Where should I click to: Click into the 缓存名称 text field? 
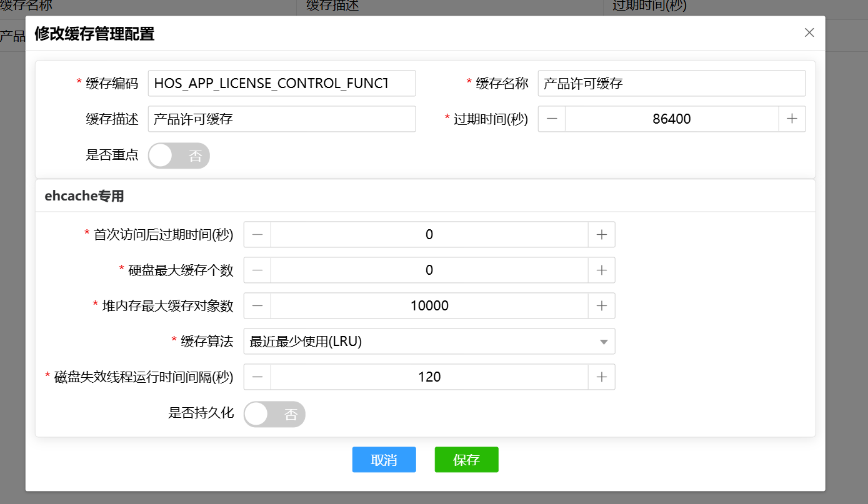click(671, 84)
